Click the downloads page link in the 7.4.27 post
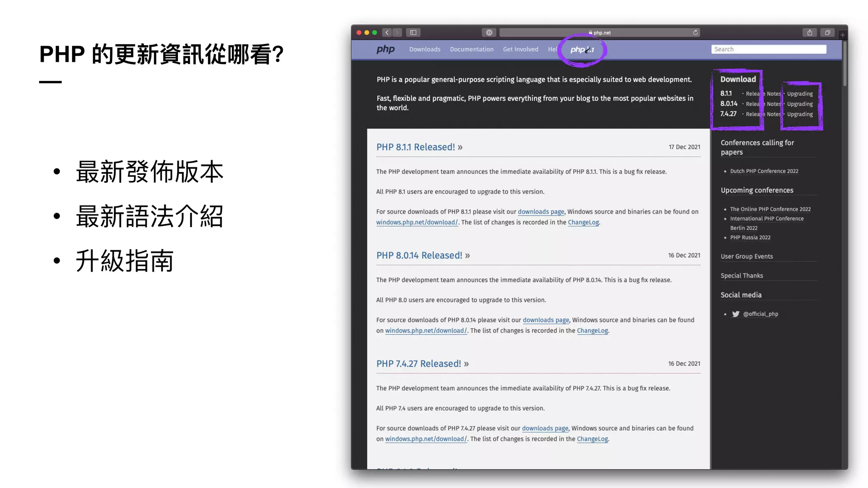This screenshot has height=488, width=868. point(545,429)
